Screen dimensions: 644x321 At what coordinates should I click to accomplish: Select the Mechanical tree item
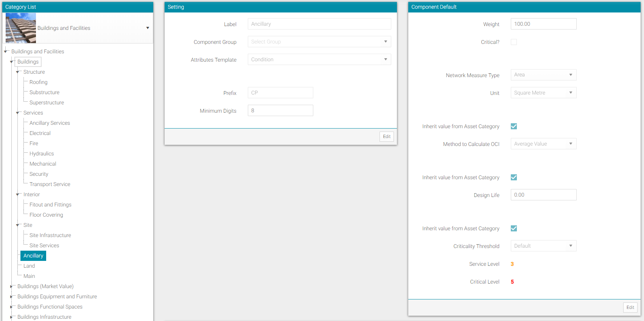point(43,164)
